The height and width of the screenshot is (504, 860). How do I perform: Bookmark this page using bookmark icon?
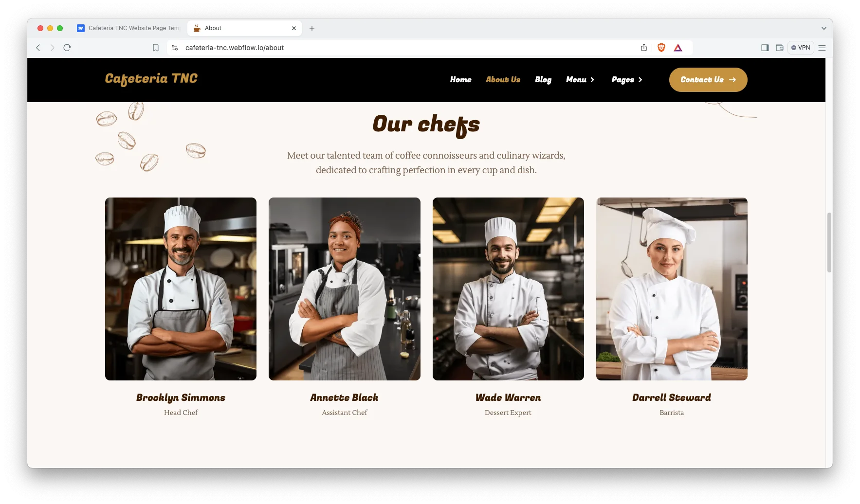coord(156,48)
